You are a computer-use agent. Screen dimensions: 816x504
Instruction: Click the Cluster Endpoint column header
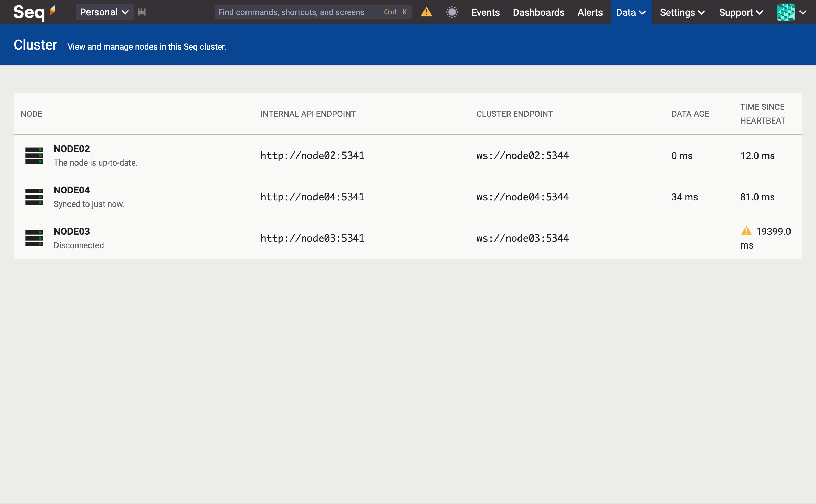point(514,114)
